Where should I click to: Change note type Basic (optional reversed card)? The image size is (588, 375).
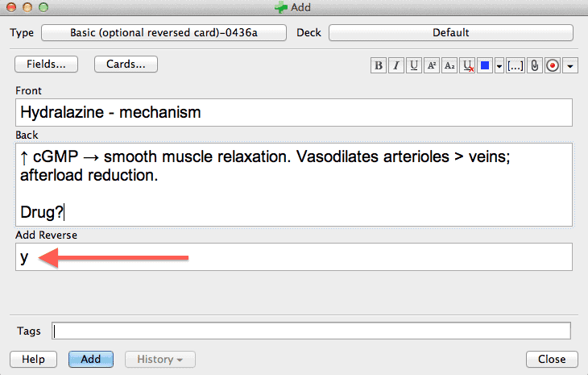coord(164,32)
